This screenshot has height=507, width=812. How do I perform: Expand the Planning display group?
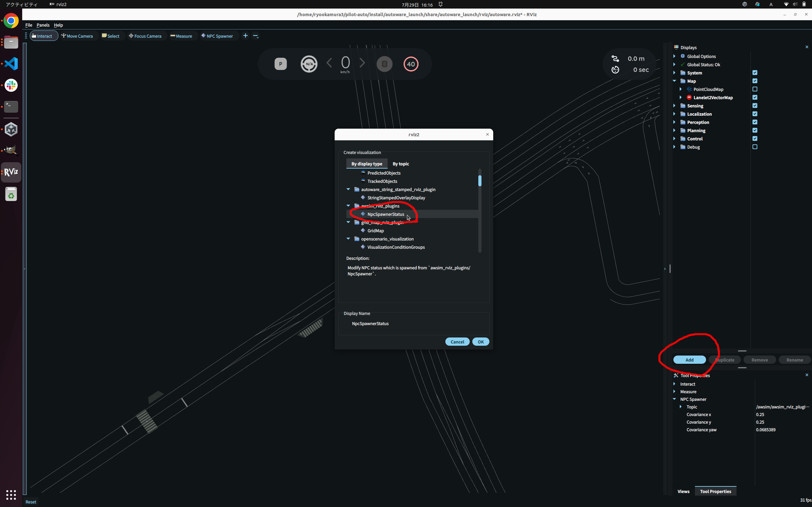point(674,131)
